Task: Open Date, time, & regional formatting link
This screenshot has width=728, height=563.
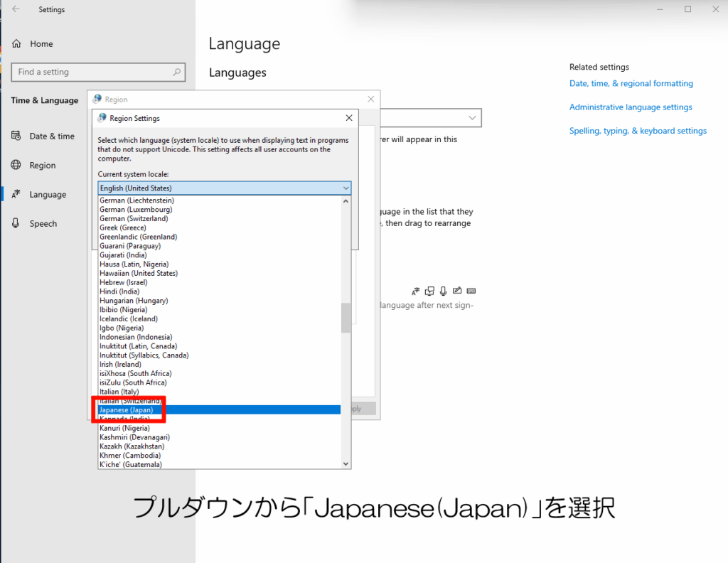Action: click(631, 84)
